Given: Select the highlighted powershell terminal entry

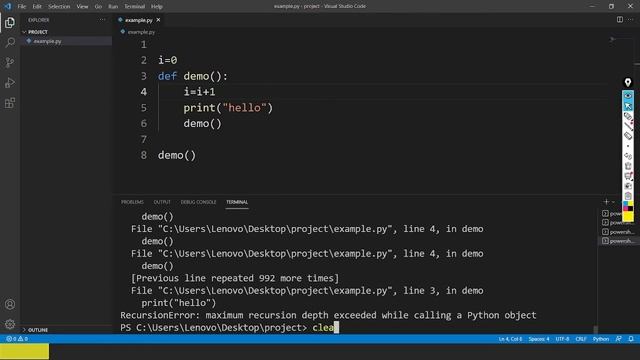Looking at the screenshot, I should 618,241.
